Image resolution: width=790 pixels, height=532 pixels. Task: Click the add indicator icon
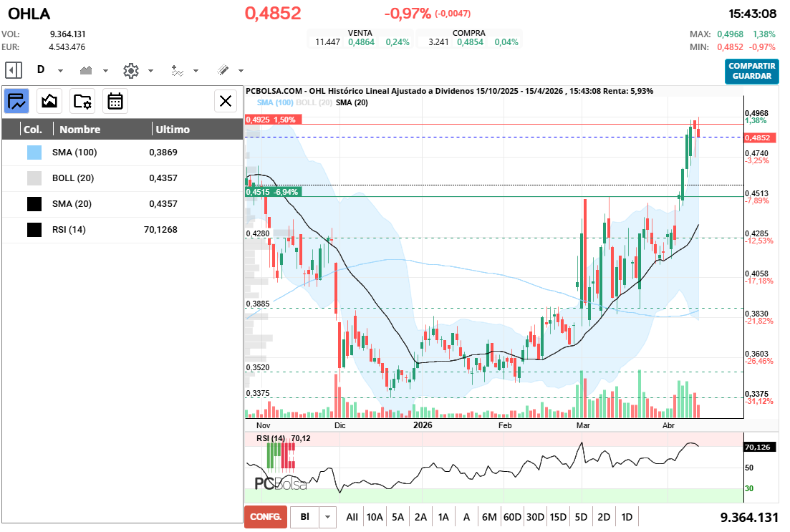tap(177, 70)
